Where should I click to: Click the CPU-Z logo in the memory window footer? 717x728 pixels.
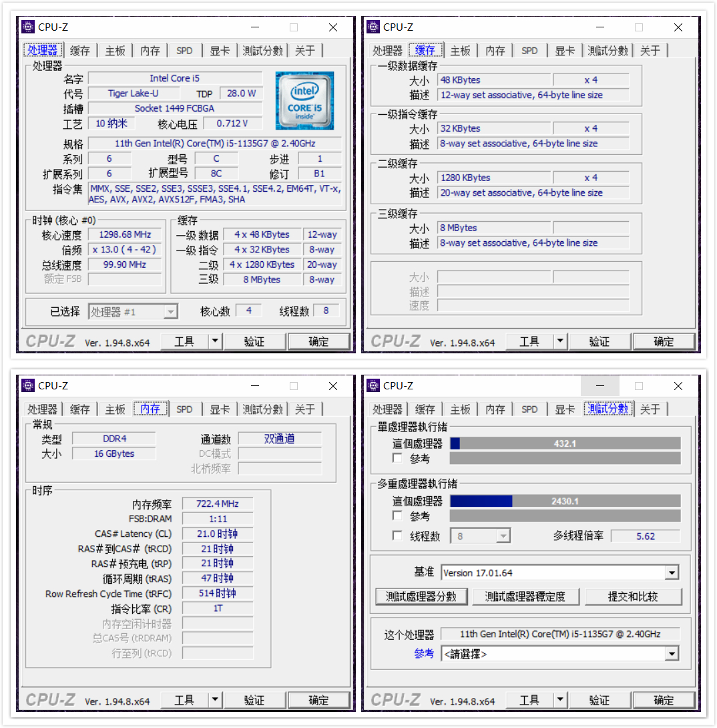50,700
